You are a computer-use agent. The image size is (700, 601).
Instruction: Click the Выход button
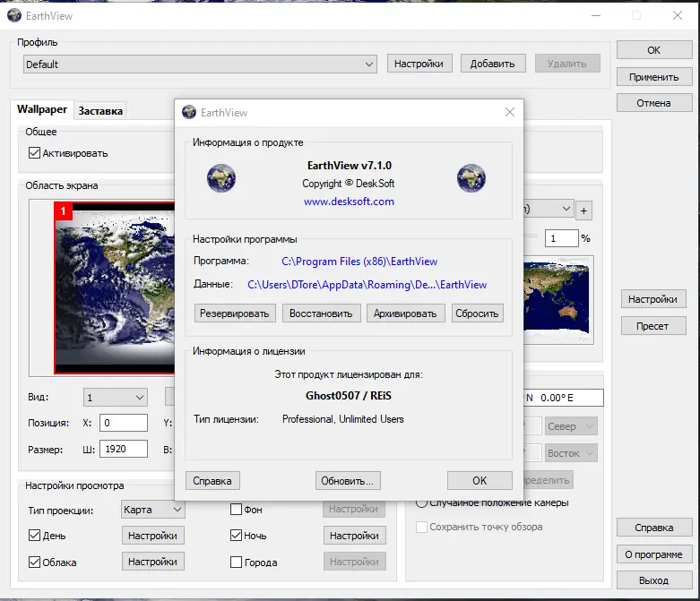point(654,580)
